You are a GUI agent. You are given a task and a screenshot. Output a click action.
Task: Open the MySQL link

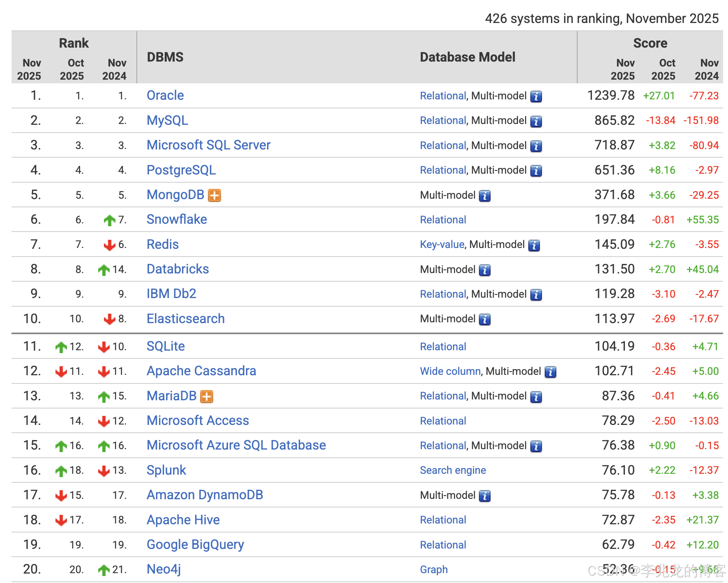[167, 120]
